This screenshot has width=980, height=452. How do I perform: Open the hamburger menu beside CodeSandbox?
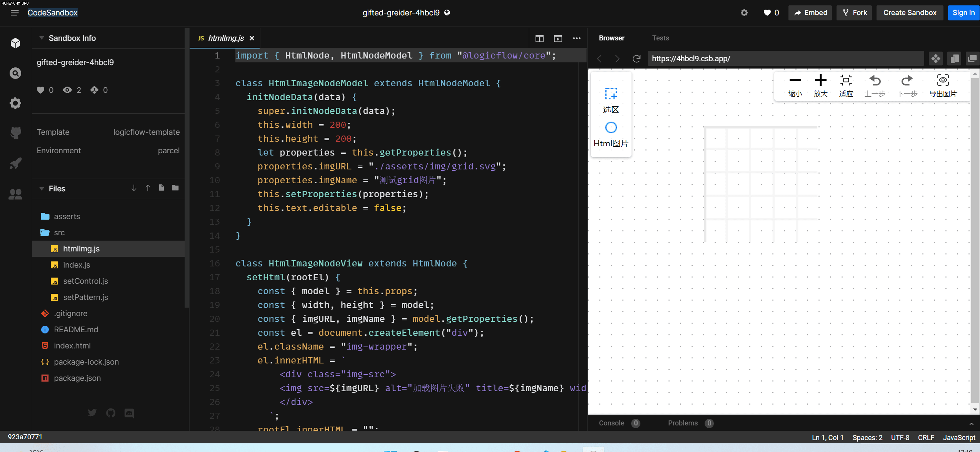(15, 13)
